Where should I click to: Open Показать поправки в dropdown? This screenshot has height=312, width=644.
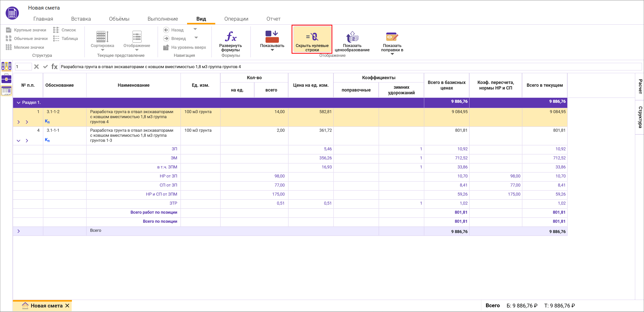coord(392,54)
